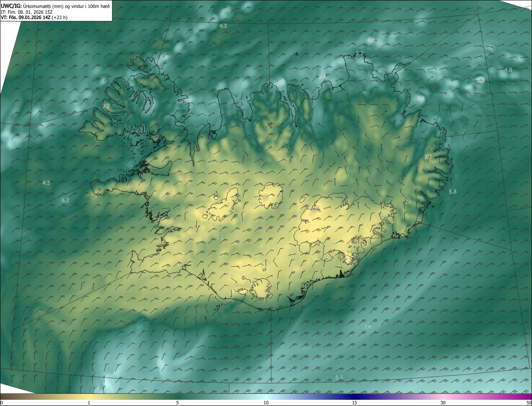Click the colorbar tick label 5

177,403
